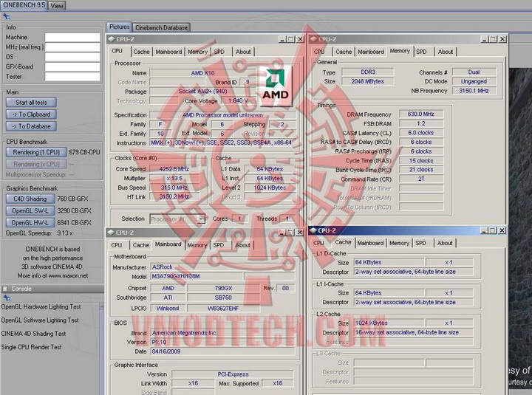Image resolution: width=532 pixels, height=395 pixels.
Task: Click the '2048 MBytes' memory size value
Action: click(x=368, y=81)
